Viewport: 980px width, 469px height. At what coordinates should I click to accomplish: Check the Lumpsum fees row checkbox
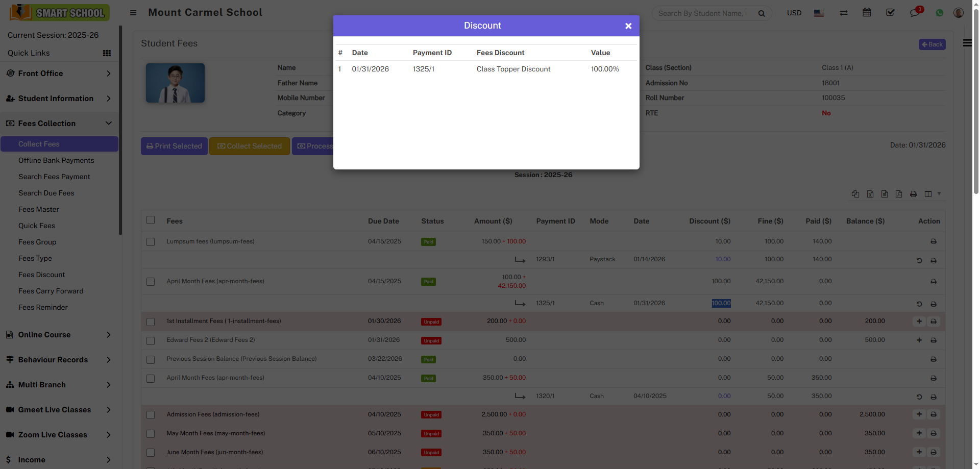pos(151,242)
